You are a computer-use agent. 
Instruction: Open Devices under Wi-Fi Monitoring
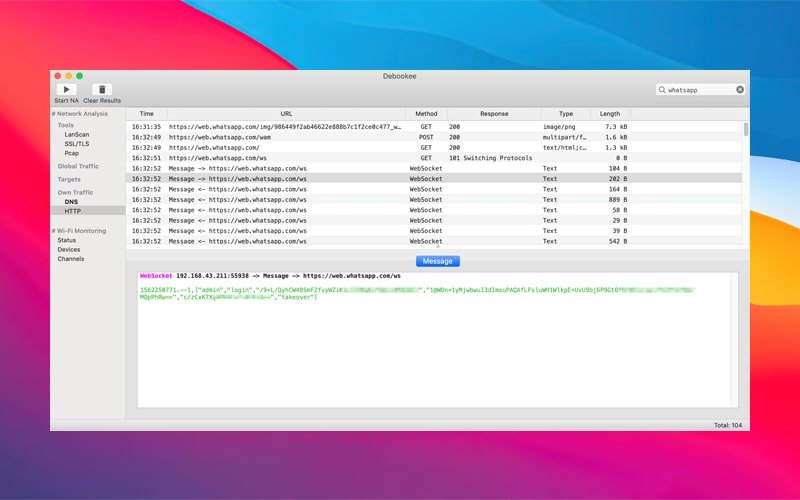coord(69,249)
